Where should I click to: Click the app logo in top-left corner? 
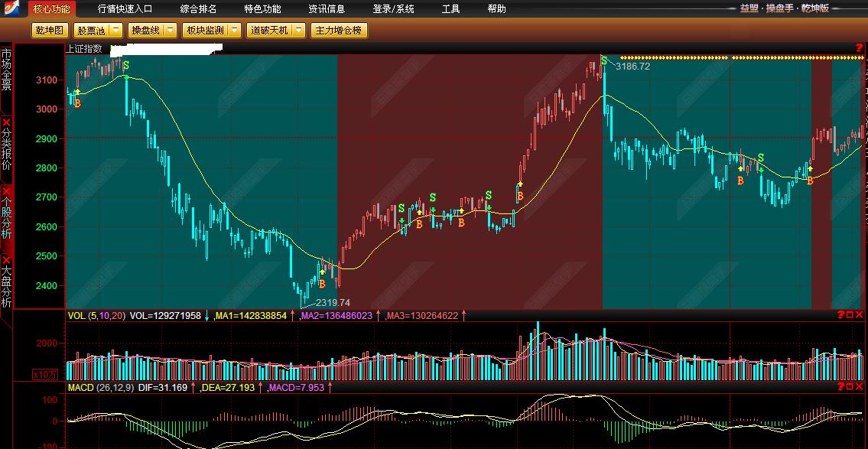click(x=13, y=9)
